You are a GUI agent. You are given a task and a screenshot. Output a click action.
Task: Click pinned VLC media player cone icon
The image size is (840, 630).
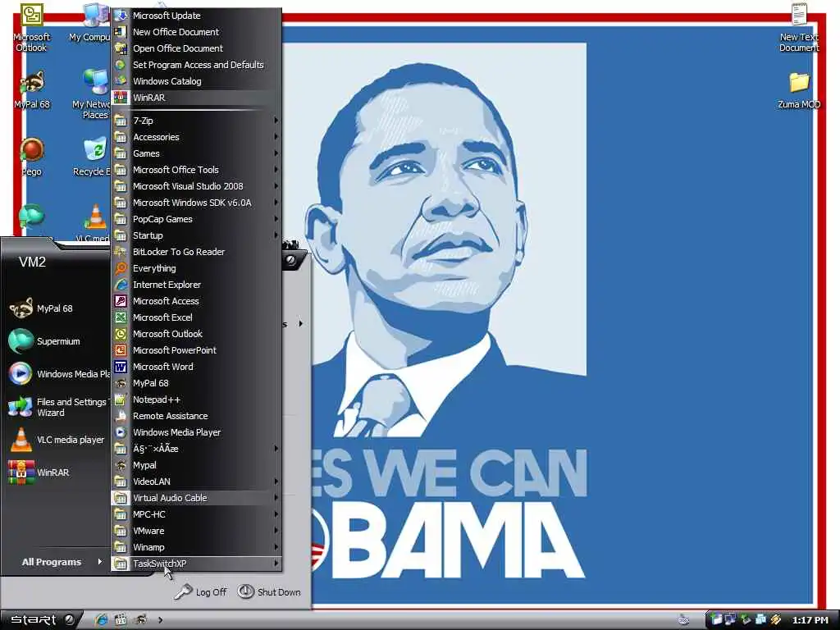coord(21,440)
